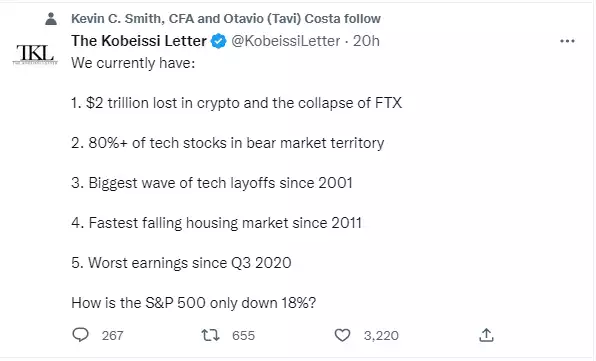Retweet this Kobeissi Letter post
This screenshot has width=596, height=361.
coord(210,335)
